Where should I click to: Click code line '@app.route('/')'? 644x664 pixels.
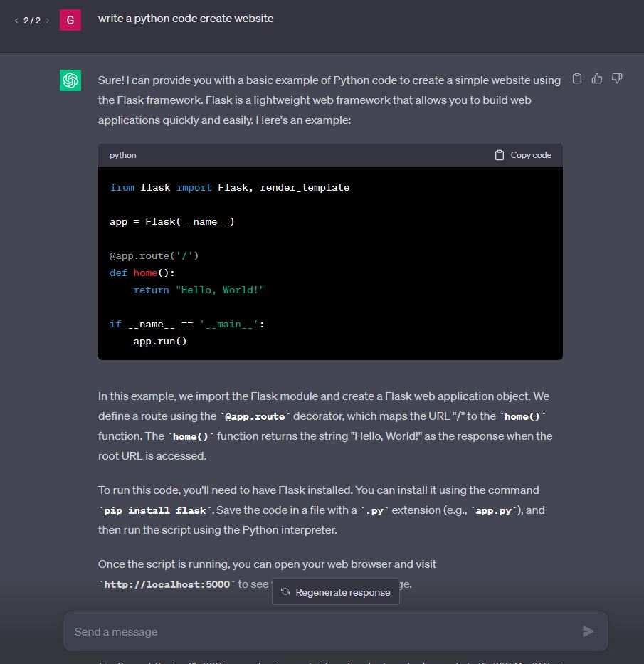154,255
